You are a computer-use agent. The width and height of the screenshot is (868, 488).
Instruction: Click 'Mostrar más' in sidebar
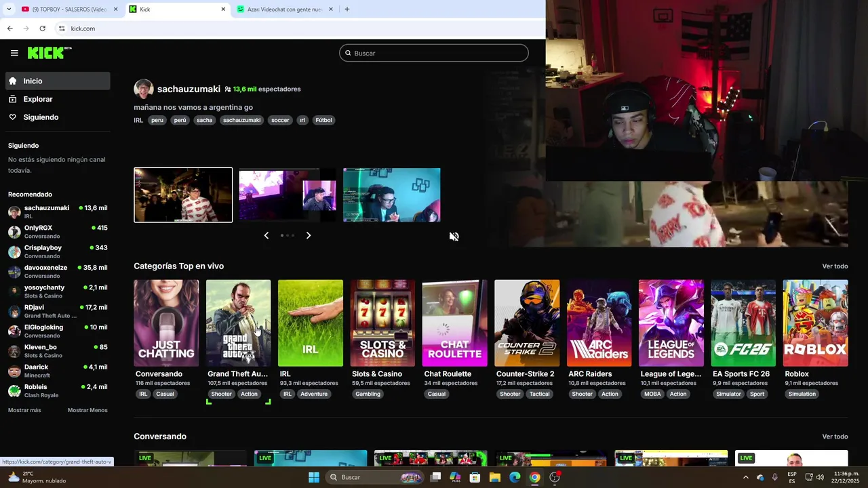click(x=24, y=410)
